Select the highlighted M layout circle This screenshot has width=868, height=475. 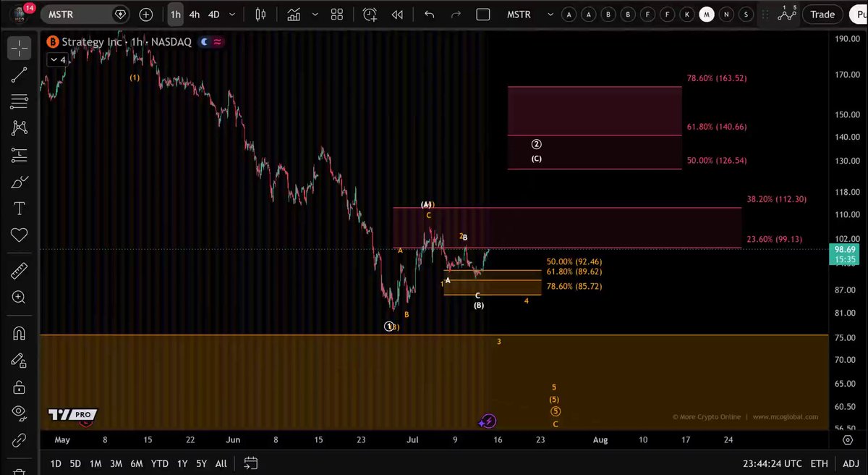click(x=707, y=14)
